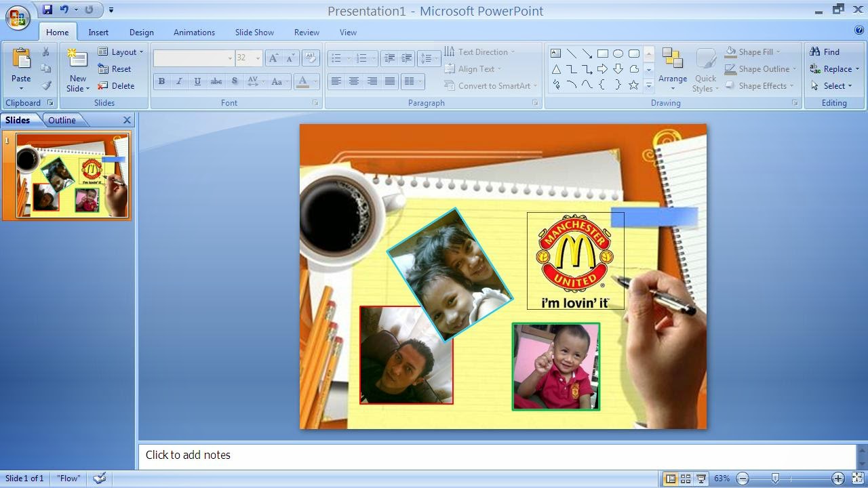Select the Left Brace shape
The image size is (868, 488).
point(602,85)
